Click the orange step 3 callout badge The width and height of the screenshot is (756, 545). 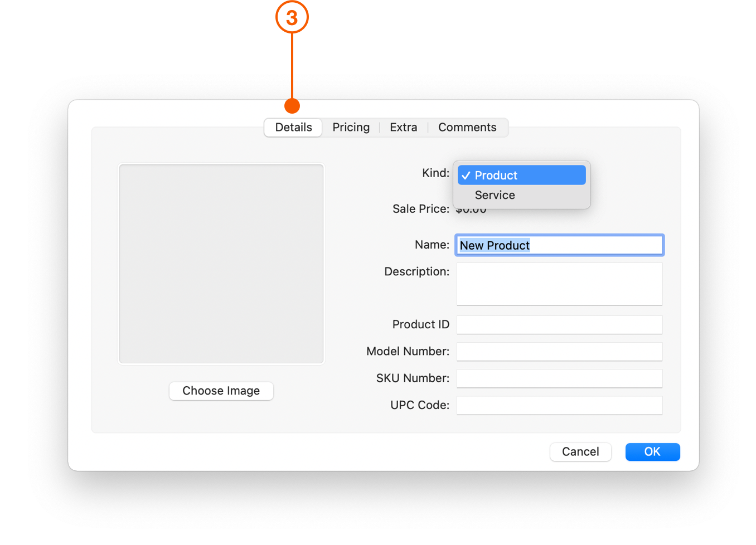[292, 17]
